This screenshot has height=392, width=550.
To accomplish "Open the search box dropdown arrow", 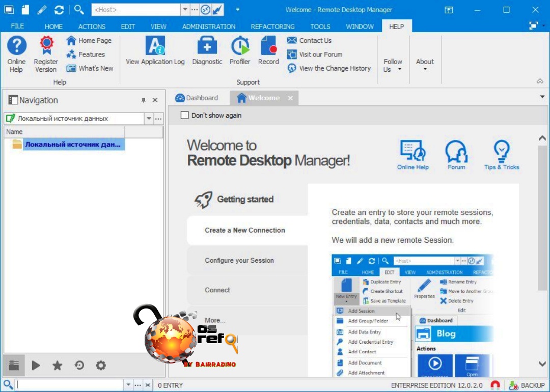I will click(128, 385).
